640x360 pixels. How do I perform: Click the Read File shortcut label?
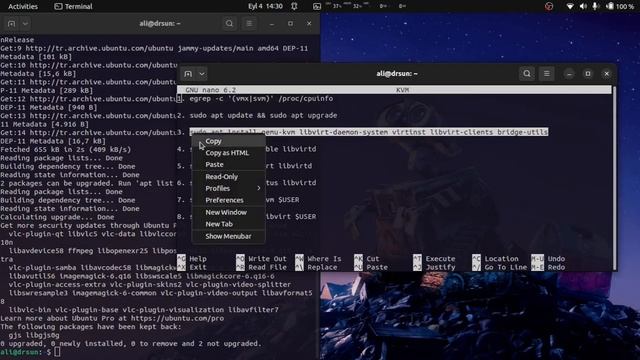(x=267, y=267)
